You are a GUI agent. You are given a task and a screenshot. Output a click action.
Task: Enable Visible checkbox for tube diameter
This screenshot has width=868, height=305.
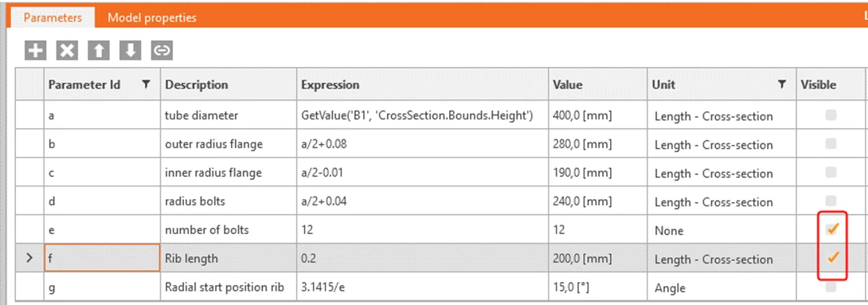pos(831,115)
